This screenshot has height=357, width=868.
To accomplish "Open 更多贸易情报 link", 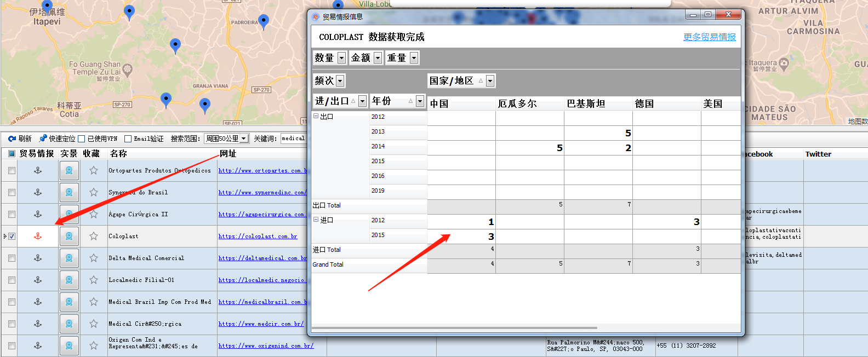I will [x=710, y=37].
